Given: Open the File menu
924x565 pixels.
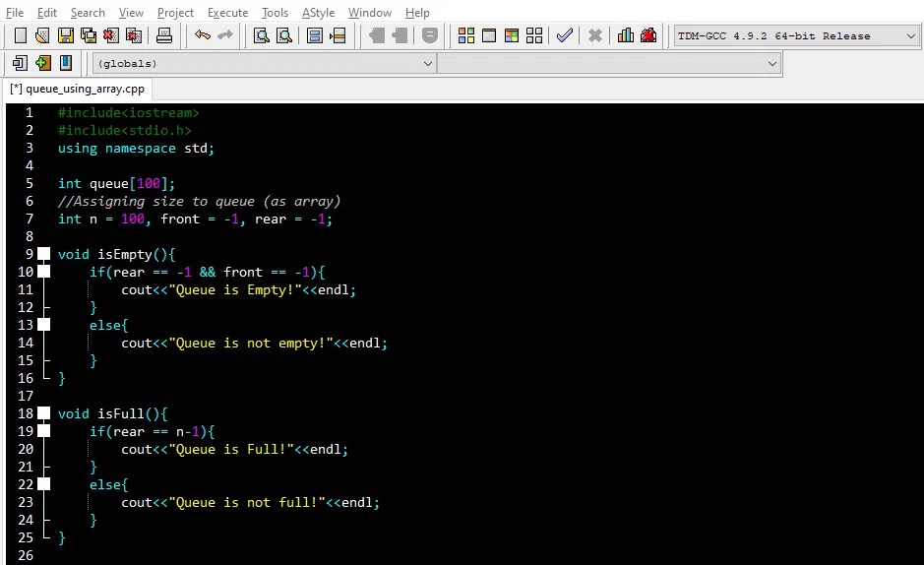Looking at the screenshot, I should coord(15,13).
